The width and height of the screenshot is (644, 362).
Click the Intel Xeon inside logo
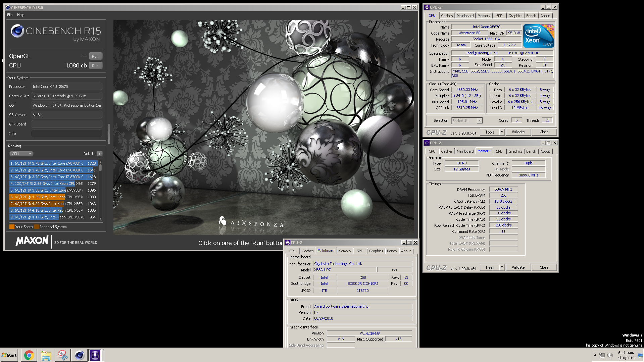(539, 36)
